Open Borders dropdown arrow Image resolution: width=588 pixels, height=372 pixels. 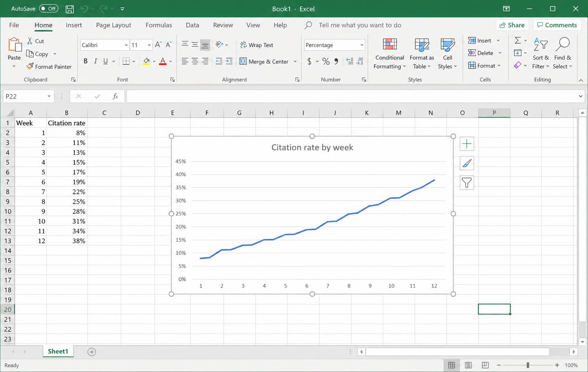[134, 62]
